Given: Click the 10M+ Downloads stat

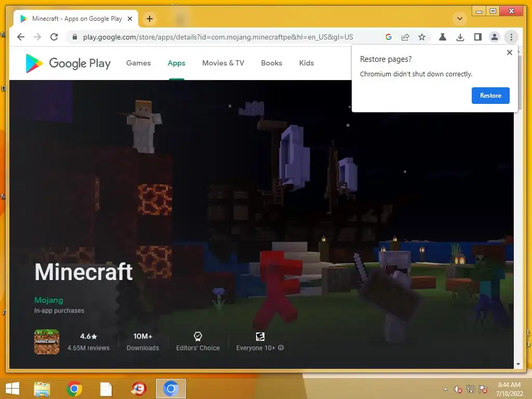Looking at the screenshot, I should click(143, 342).
